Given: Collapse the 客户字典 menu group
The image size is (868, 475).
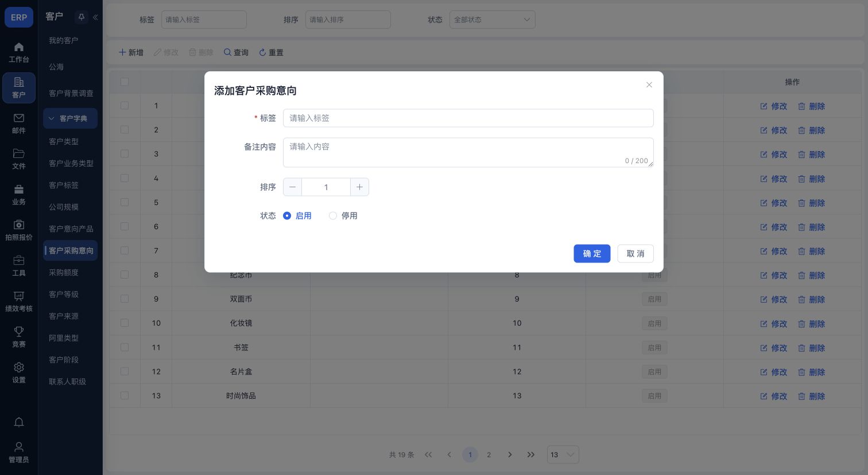Looking at the screenshot, I should pos(70,118).
